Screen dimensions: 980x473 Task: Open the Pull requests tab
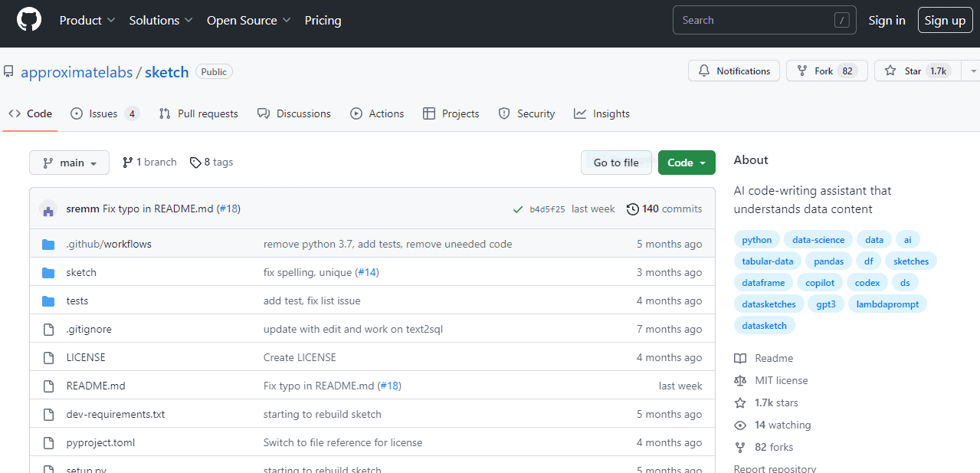[x=198, y=114]
